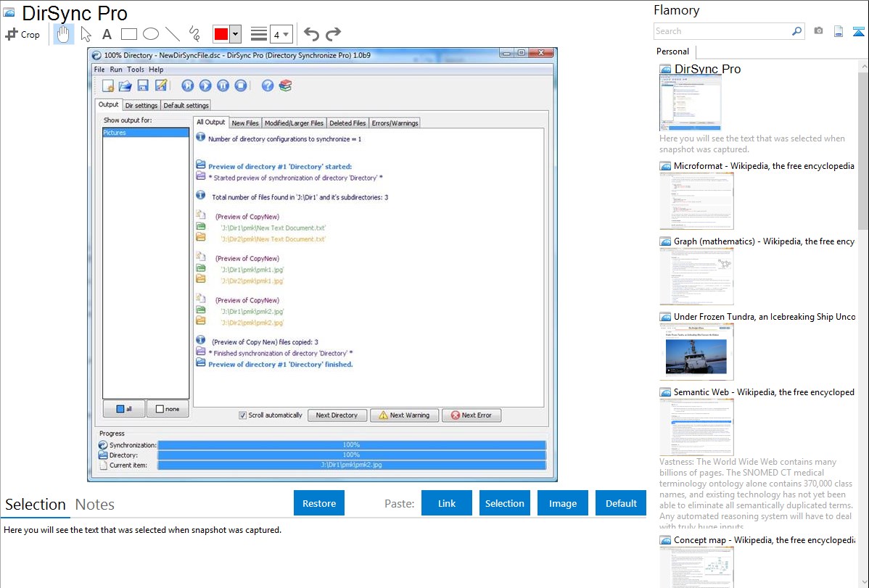Click the stop synchronization icon
Image resolution: width=869 pixels, height=588 pixels.
pos(241,86)
